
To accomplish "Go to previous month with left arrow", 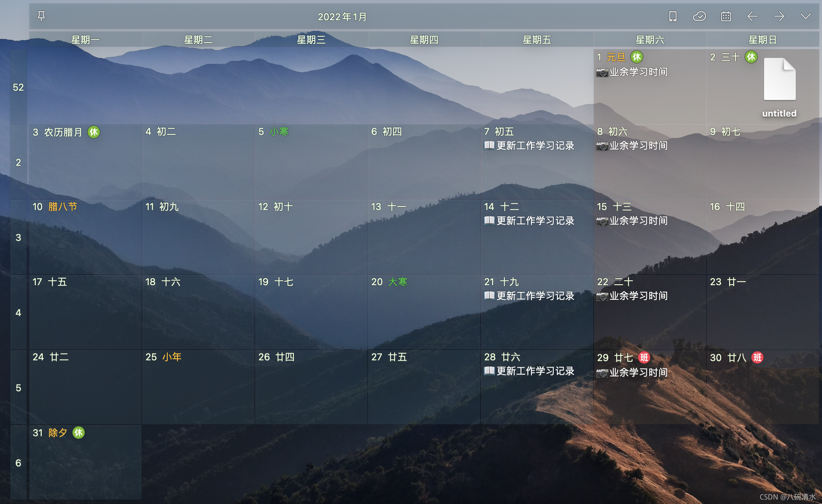I will (x=752, y=16).
